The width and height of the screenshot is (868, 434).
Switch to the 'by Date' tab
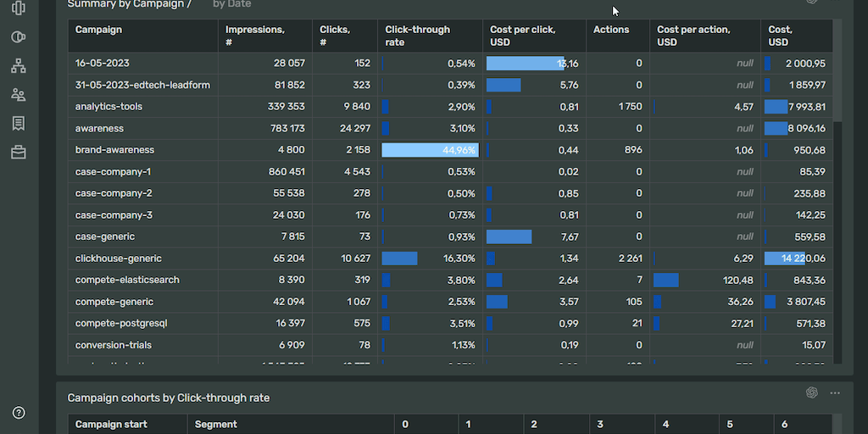(x=231, y=4)
